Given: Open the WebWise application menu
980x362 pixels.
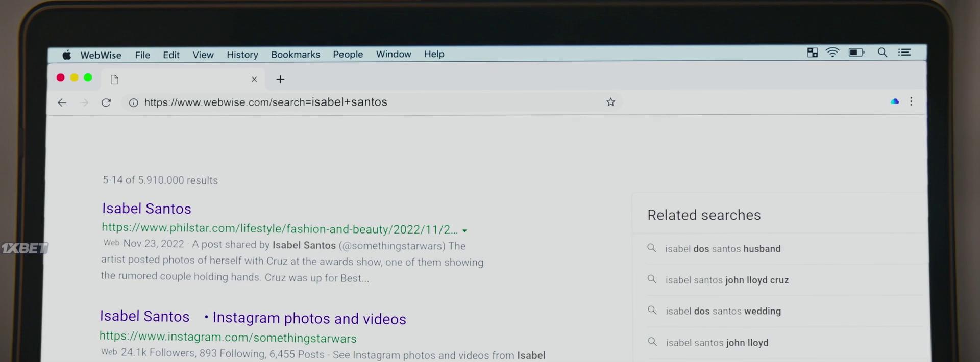Looking at the screenshot, I should (101, 55).
